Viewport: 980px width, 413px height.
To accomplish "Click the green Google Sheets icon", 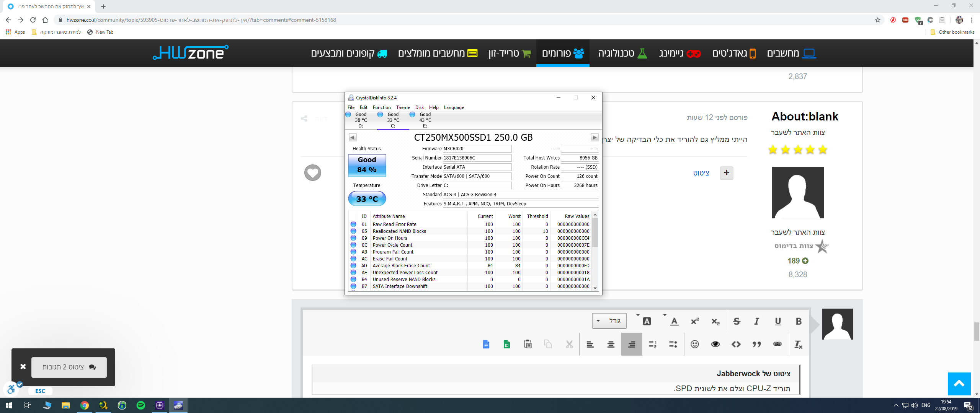I will (506, 344).
